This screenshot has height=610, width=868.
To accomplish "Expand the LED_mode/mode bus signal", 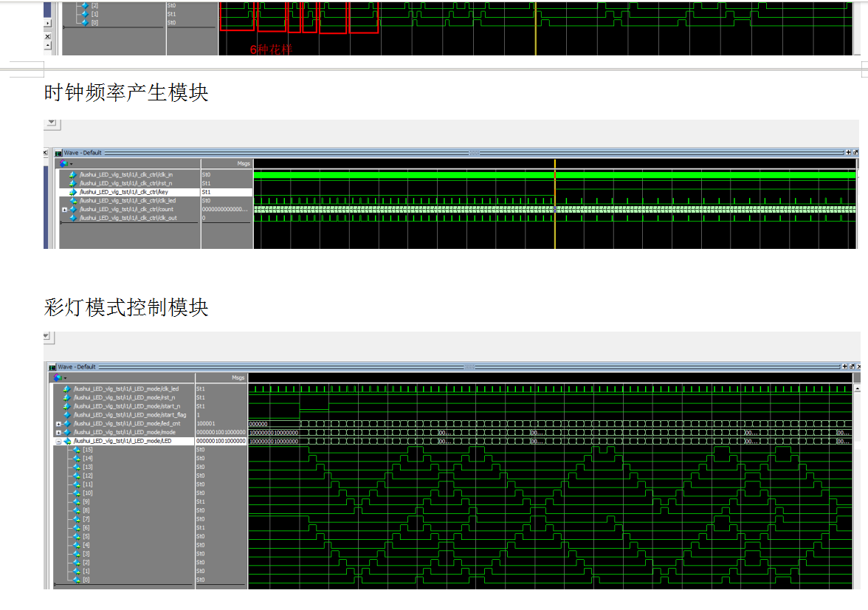I will 59,433.
